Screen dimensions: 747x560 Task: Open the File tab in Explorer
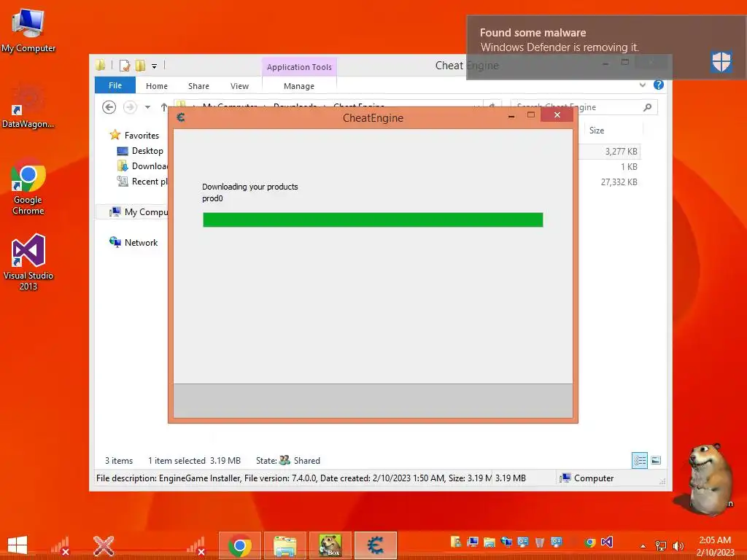click(x=115, y=85)
